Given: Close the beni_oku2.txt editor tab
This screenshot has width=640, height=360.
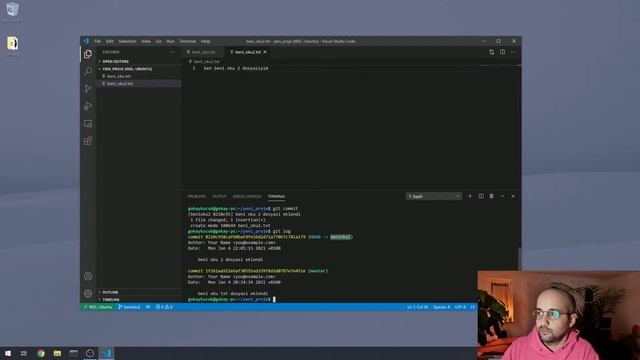Looking at the screenshot, I should tap(265, 52).
